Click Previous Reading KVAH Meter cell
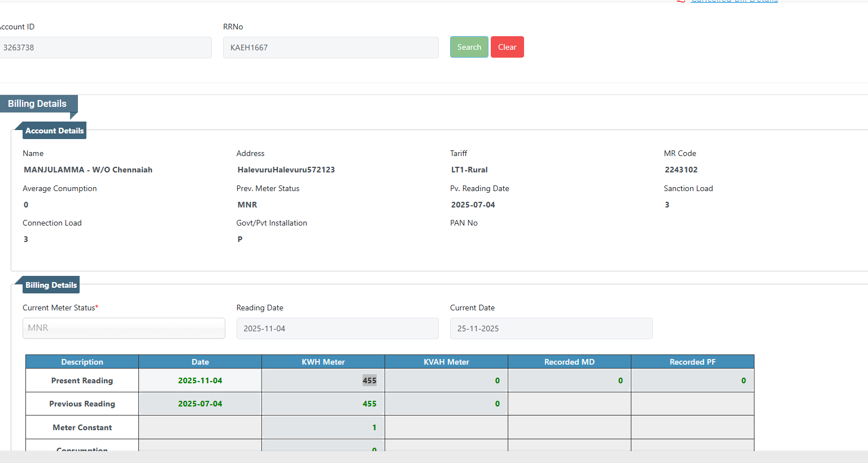 [446, 404]
